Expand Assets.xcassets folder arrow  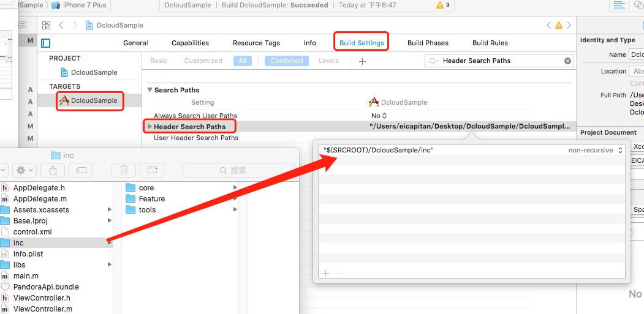[110, 210]
